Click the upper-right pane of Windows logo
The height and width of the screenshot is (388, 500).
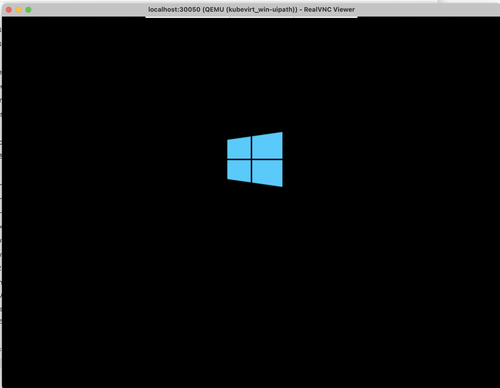[267, 145]
